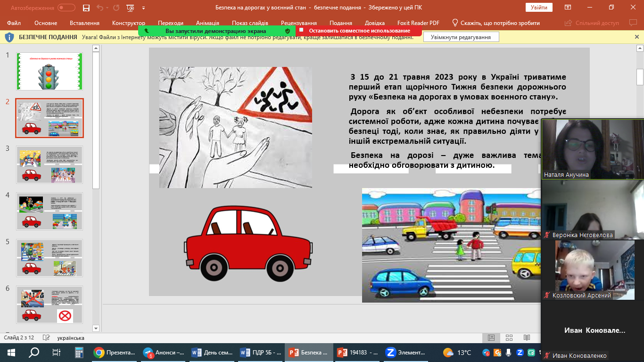The width and height of the screenshot is (644, 362).
Task: Click the red car picture on slide
Action: (x=248, y=244)
